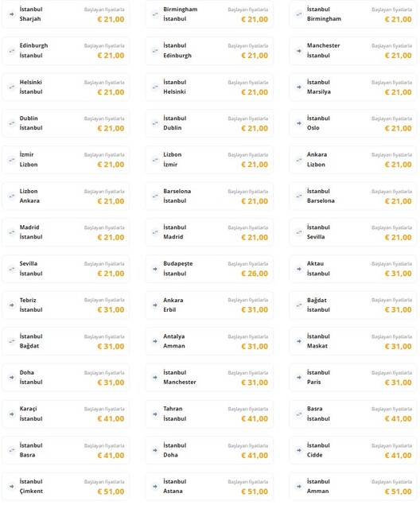The width and height of the screenshot is (420, 509).
Task: Select the İstanbul to Paris € 31,00 fare
Action: coord(353,377)
